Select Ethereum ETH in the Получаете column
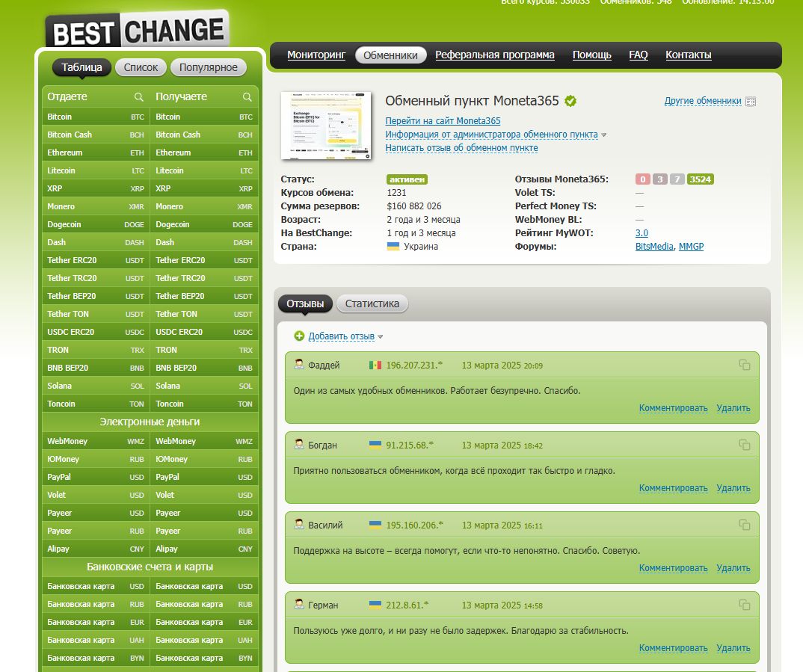803x672 pixels. pos(204,152)
